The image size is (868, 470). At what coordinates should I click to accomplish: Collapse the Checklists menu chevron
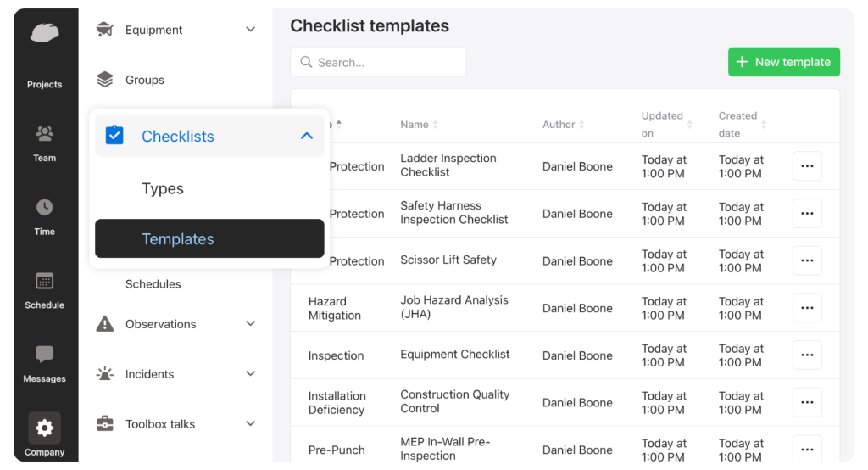307,136
